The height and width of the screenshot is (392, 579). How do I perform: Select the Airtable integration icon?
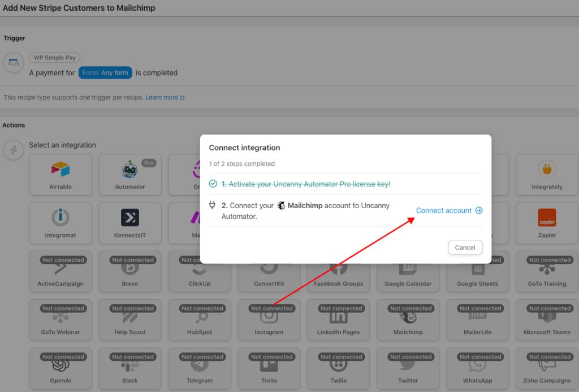[x=61, y=174]
